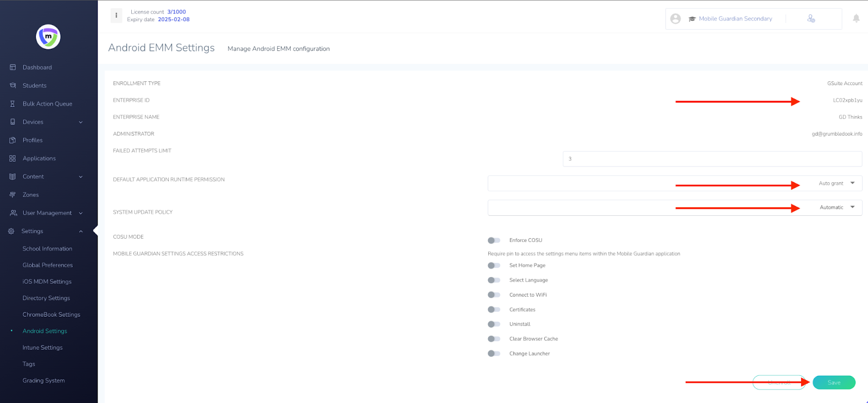The image size is (868, 403).
Task: Click Mobile Guardian Secondary school link
Action: click(x=735, y=19)
